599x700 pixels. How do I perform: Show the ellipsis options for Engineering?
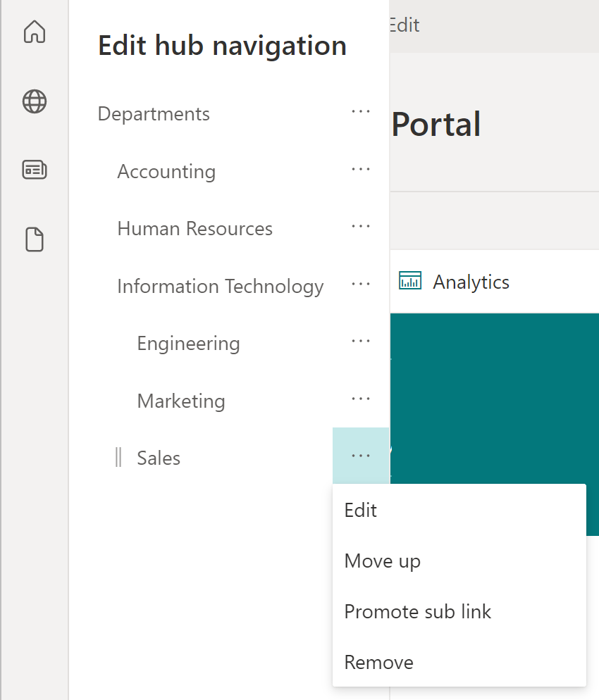[x=360, y=342]
